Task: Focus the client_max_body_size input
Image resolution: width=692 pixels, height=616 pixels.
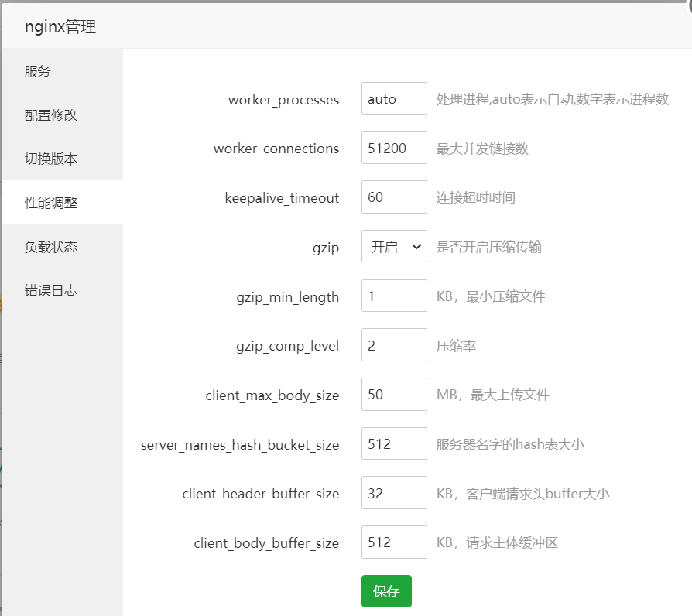Action: point(394,394)
